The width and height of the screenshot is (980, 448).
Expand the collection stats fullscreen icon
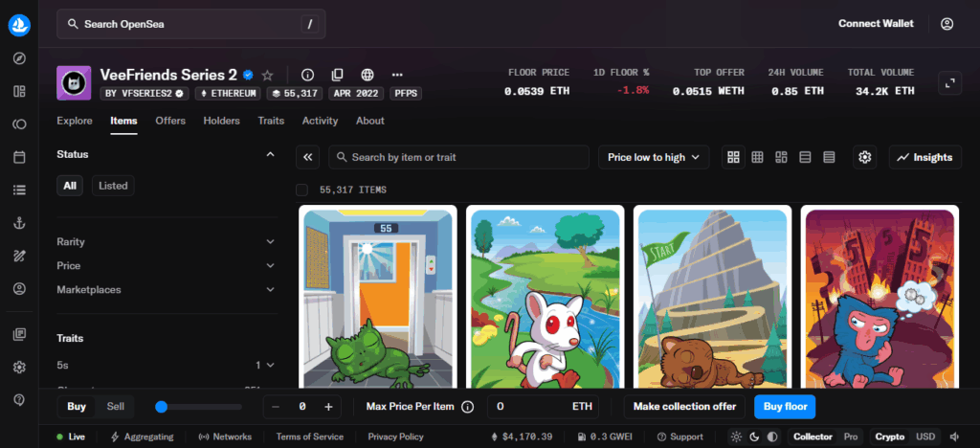click(950, 83)
